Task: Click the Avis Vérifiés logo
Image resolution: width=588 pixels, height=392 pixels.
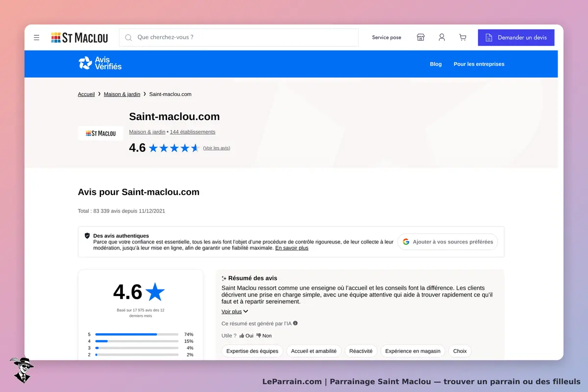Action: [x=100, y=63]
